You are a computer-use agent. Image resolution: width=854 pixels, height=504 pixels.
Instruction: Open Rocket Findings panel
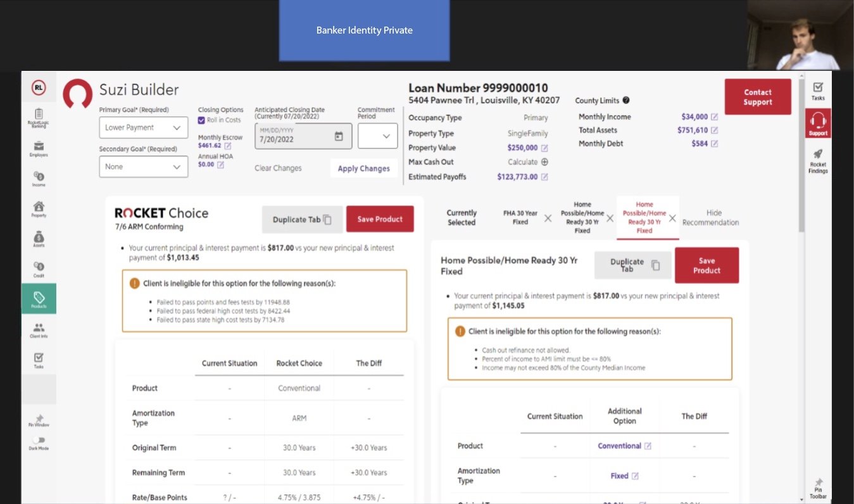tap(818, 161)
